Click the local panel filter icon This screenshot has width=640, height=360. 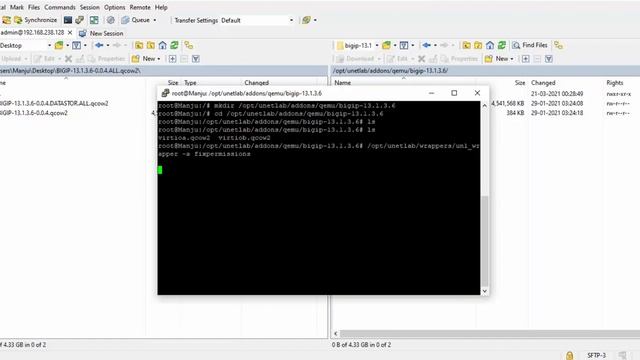tap(76, 45)
